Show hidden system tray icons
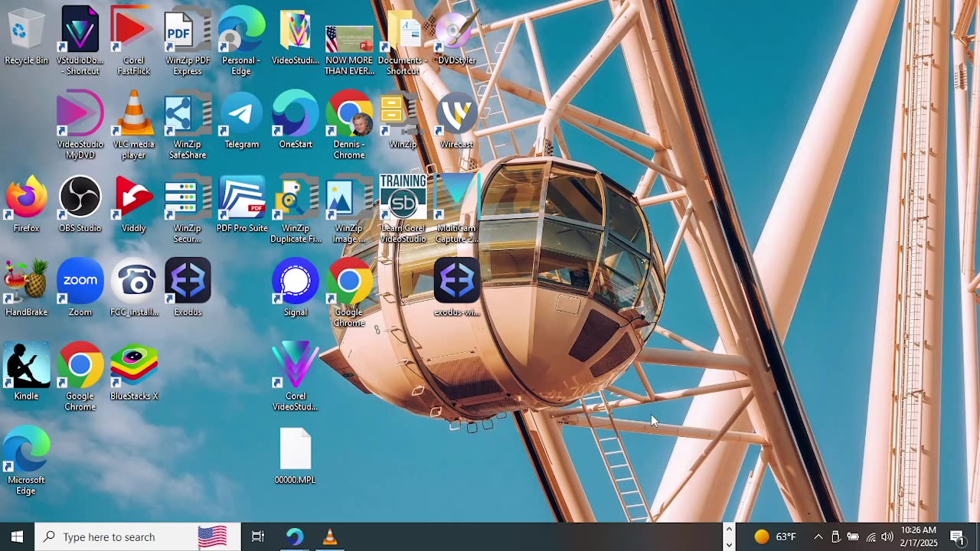This screenshot has height=551, width=980. point(818,536)
